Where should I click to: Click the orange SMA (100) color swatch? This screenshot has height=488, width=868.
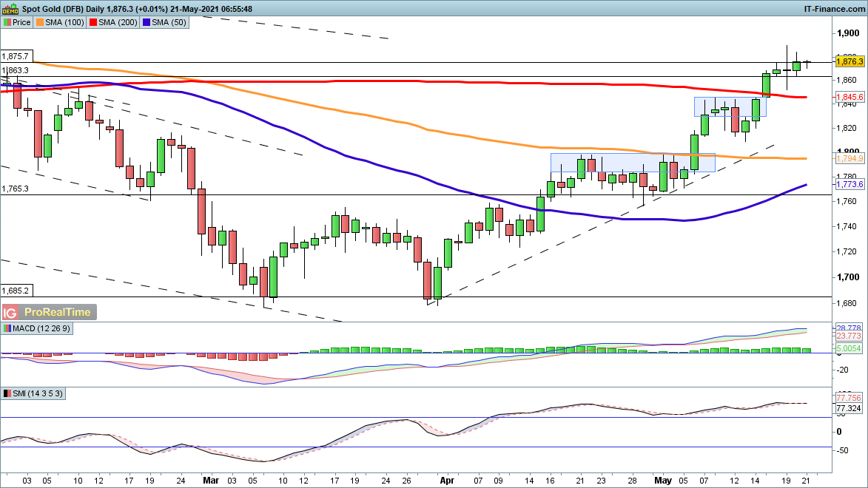[40, 22]
